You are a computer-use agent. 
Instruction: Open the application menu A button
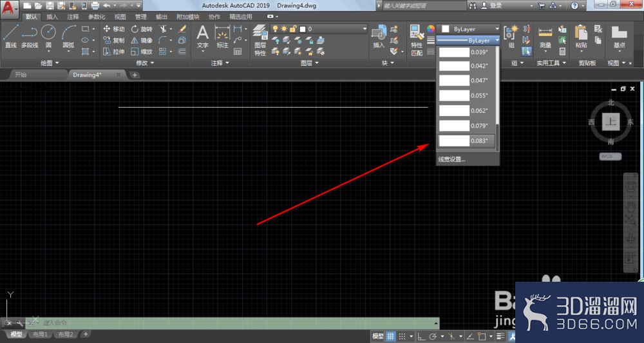[10, 8]
